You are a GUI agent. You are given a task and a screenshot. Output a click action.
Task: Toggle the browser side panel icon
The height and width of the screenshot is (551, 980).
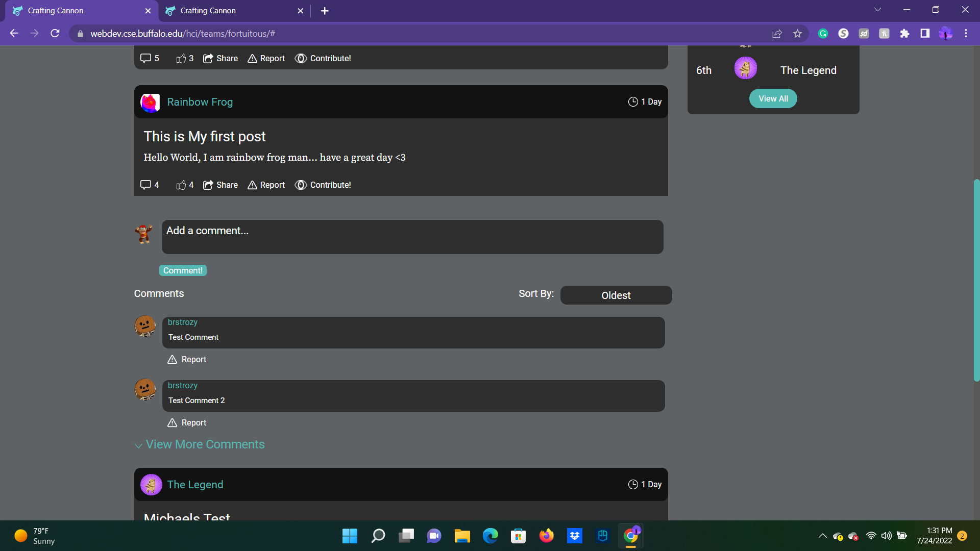pyautogui.click(x=924, y=34)
